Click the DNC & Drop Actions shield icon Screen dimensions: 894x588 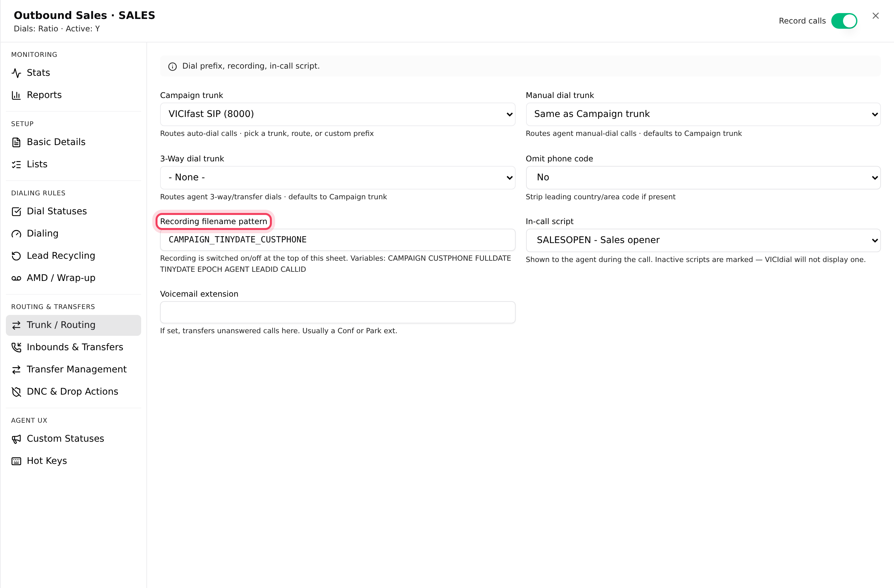point(16,392)
